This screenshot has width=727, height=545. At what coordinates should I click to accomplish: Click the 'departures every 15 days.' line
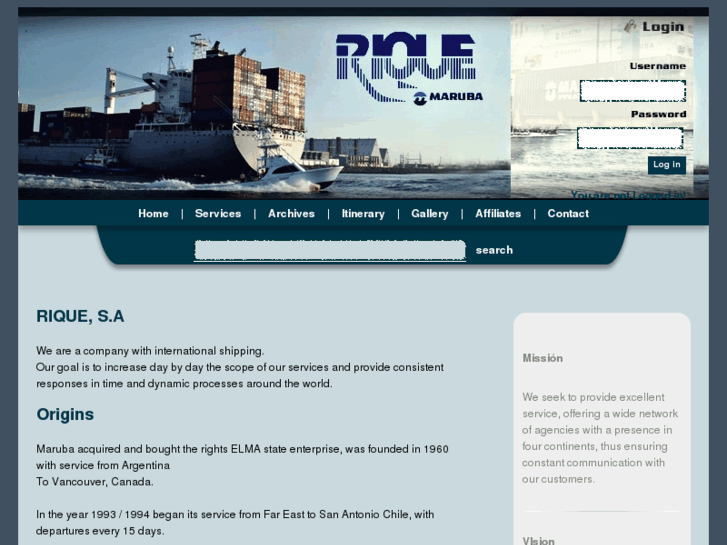tap(100, 531)
